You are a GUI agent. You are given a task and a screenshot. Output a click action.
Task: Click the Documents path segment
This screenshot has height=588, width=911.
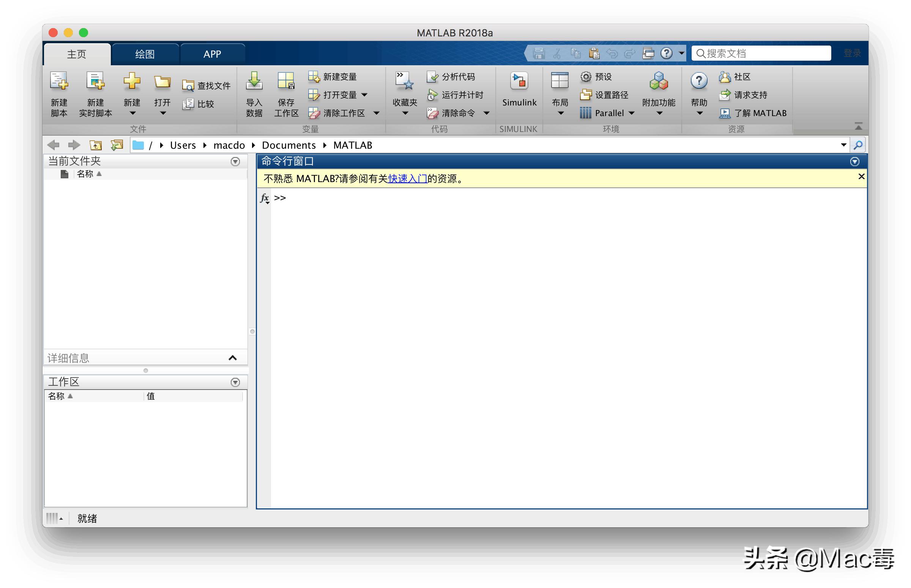[288, 145]
